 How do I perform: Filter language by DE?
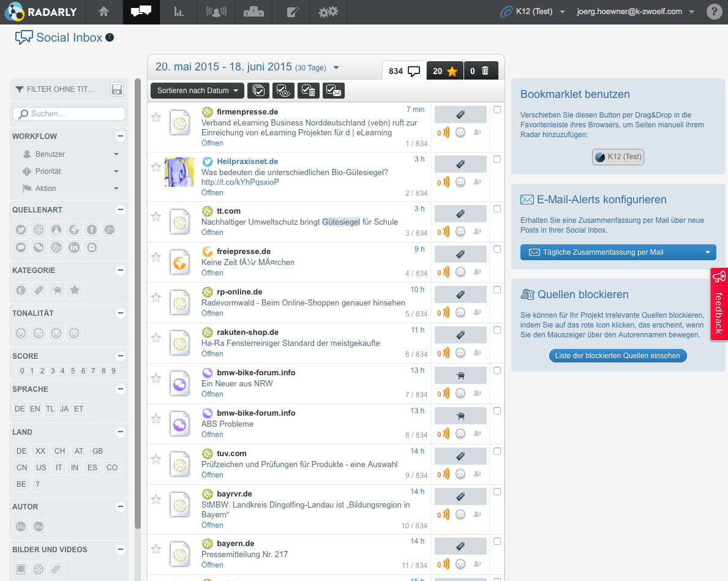[x=20, y=409]
